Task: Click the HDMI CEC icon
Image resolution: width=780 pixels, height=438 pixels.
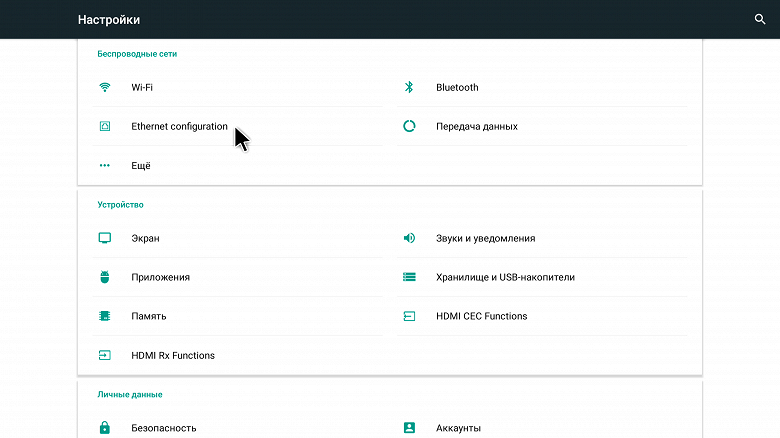Action: tap(409, 316)
